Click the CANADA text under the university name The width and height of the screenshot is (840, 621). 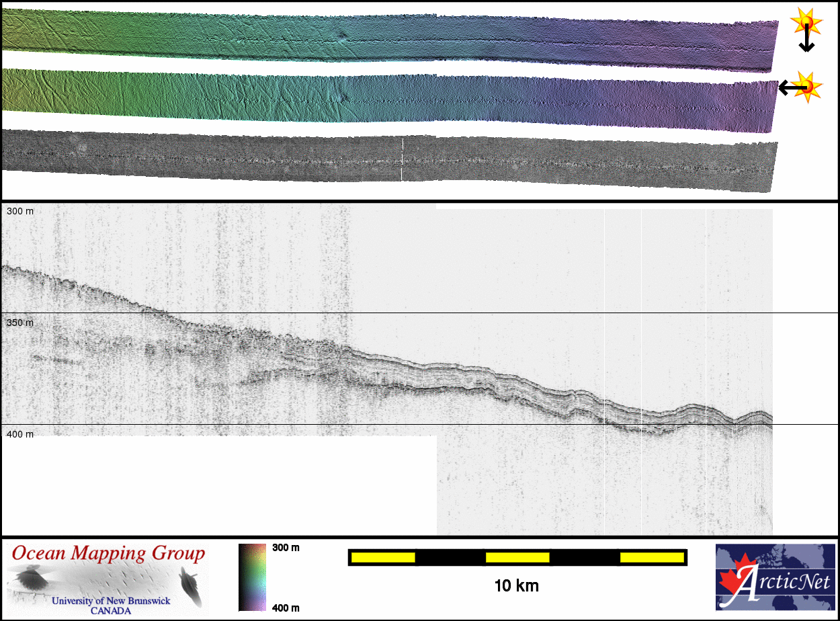111,610
